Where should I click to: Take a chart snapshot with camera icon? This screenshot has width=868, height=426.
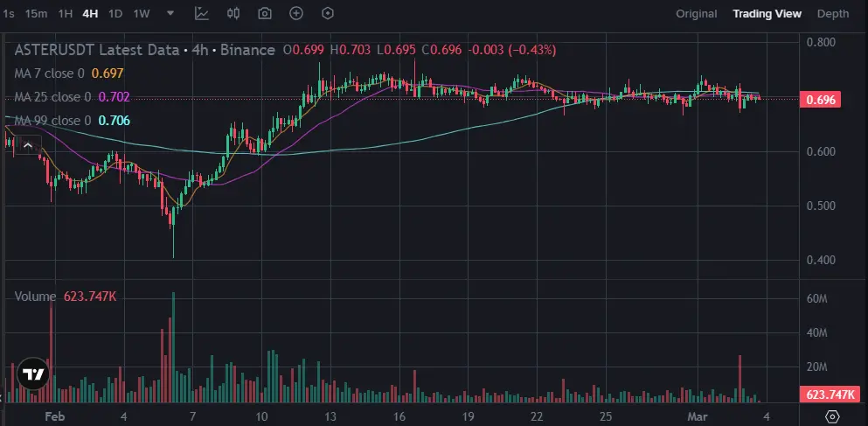(x=265, y=13)
